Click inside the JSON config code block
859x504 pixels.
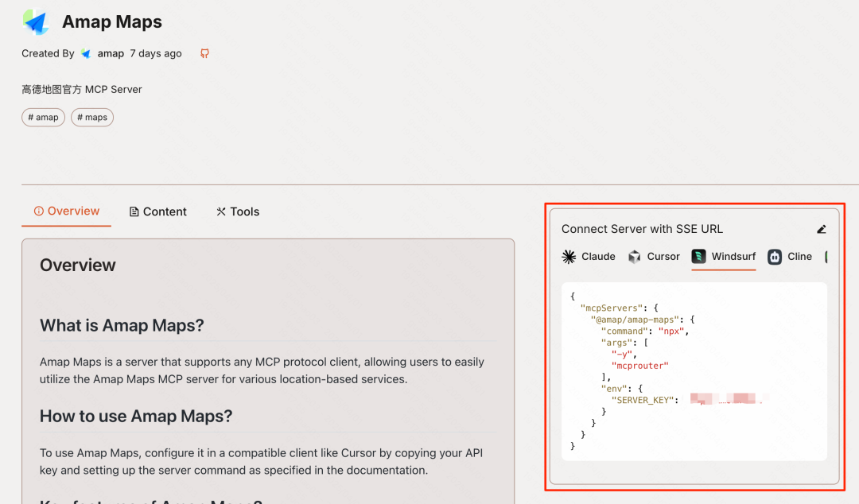click(694, 371)
